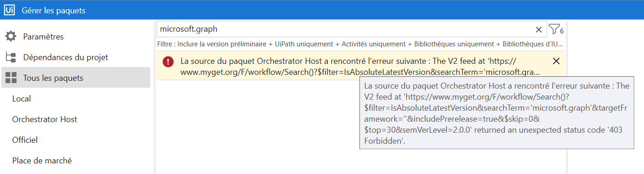
Task: Click the Tous les paquets grid icon
Action: [x=11, y=78]
